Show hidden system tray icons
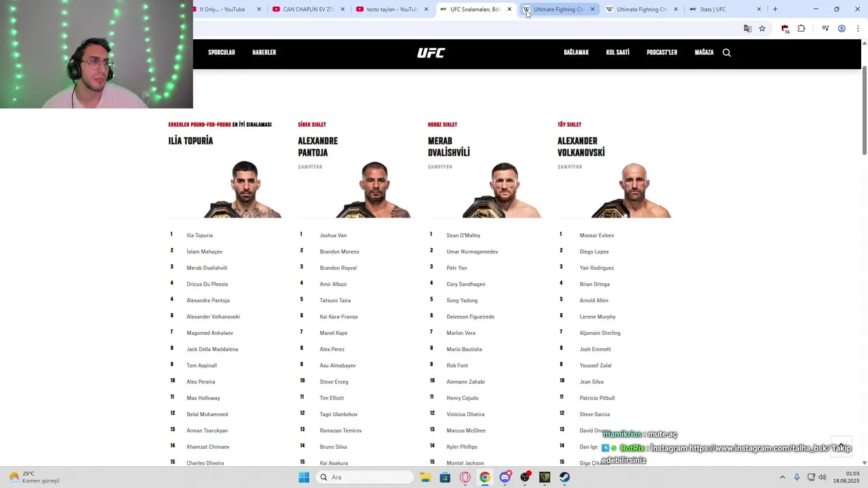Screen dimensions: 868x488 pos(782,477)
